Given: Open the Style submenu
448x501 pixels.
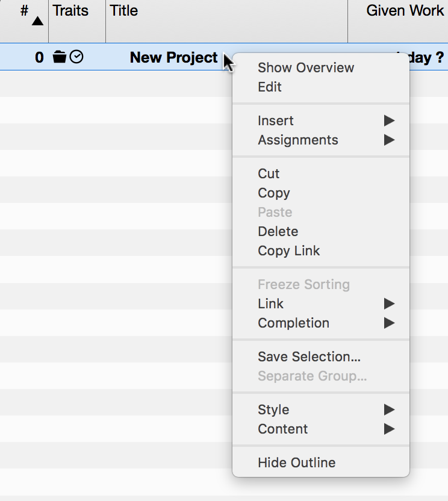Looking at the screenshot, I should tap(321, 409).
